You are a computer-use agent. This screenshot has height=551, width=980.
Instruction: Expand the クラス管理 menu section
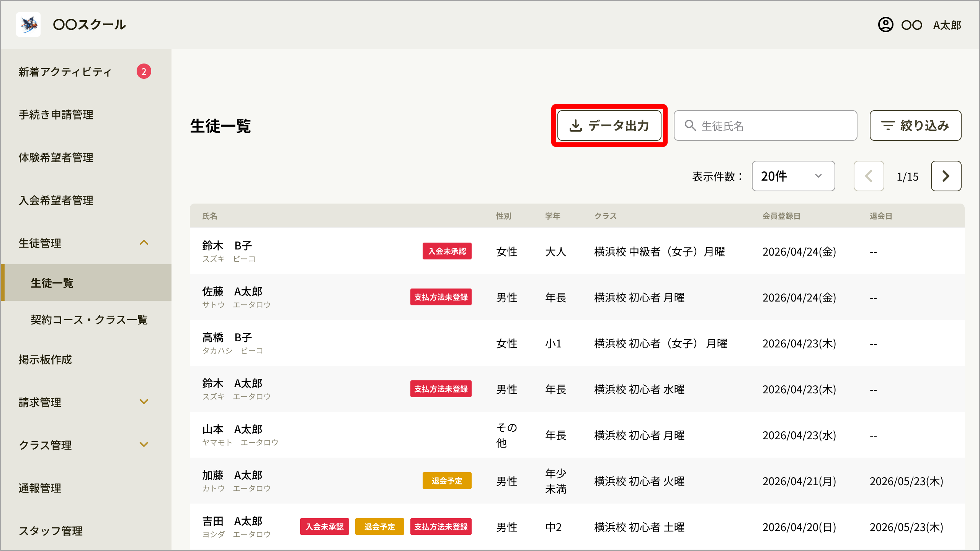click(x=144, y=445)
